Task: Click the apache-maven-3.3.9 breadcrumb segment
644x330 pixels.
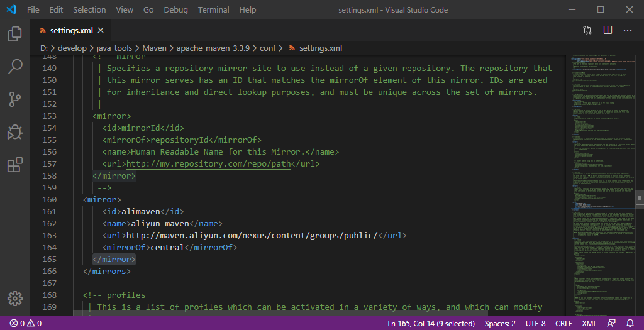Action: coord(213,48)
